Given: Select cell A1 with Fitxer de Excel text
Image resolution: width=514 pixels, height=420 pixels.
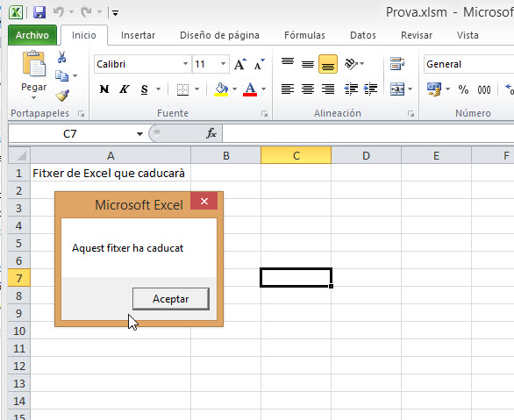Looking at the screenshot, I should pos(111,173).
